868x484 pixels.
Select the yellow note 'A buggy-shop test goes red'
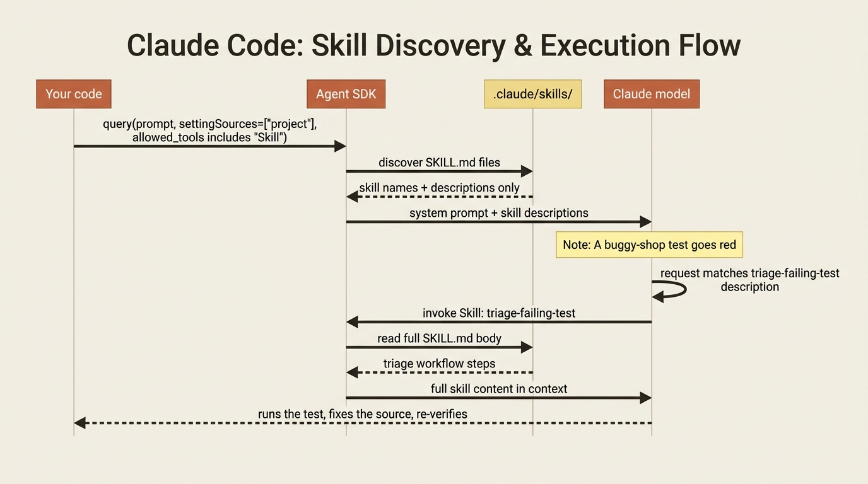pos(649,245)
